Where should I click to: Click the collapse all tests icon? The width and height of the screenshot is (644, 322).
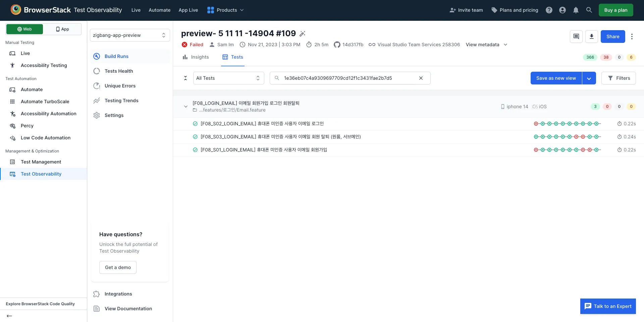185,78
